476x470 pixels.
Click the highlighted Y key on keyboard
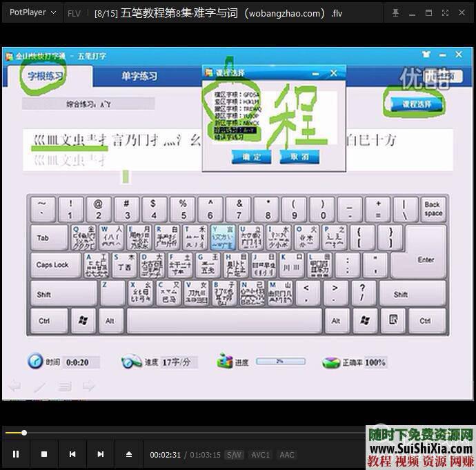click(223, 237)
